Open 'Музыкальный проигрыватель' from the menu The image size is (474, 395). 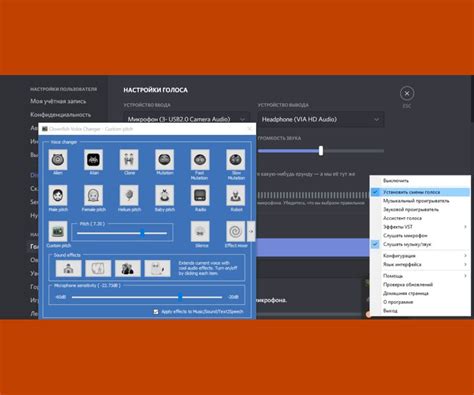[x=420, y=201]
